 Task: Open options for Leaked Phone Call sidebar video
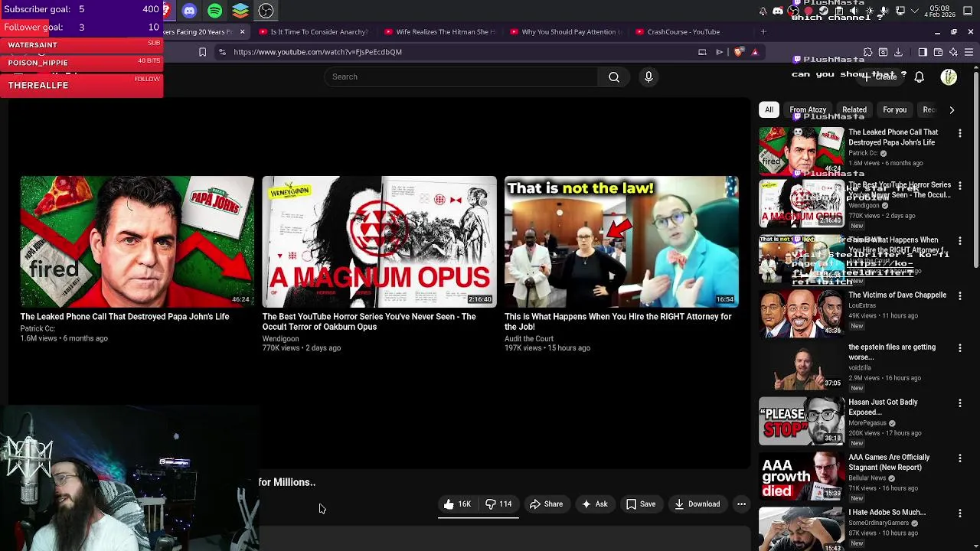pyautogui.click(x=959, y=133)
